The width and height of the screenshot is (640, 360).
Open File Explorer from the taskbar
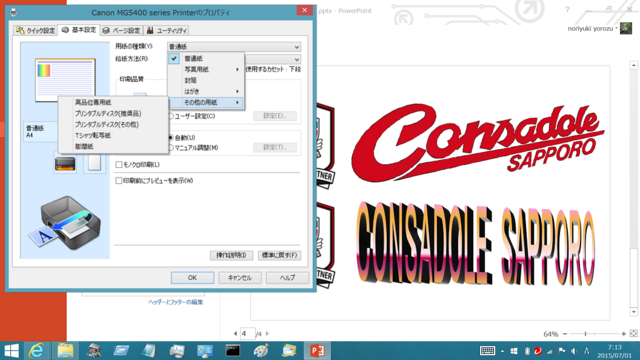pyautogui.click(x=65, y=351)
